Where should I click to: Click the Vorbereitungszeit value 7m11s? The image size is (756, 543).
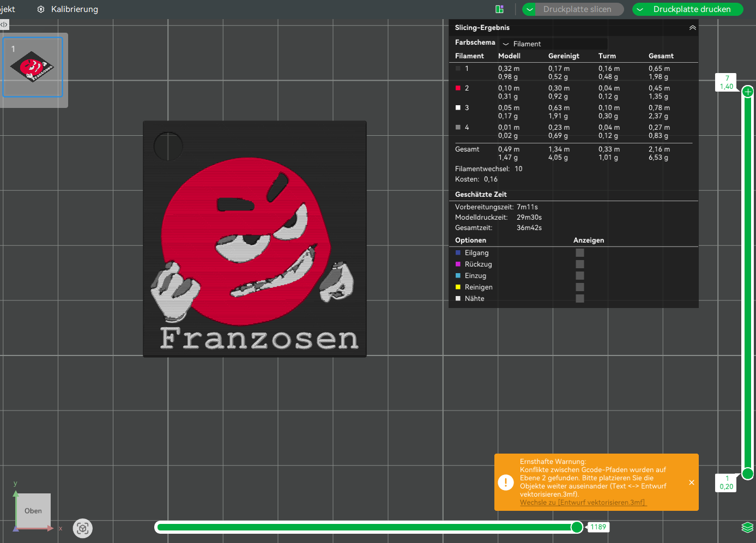528,207
